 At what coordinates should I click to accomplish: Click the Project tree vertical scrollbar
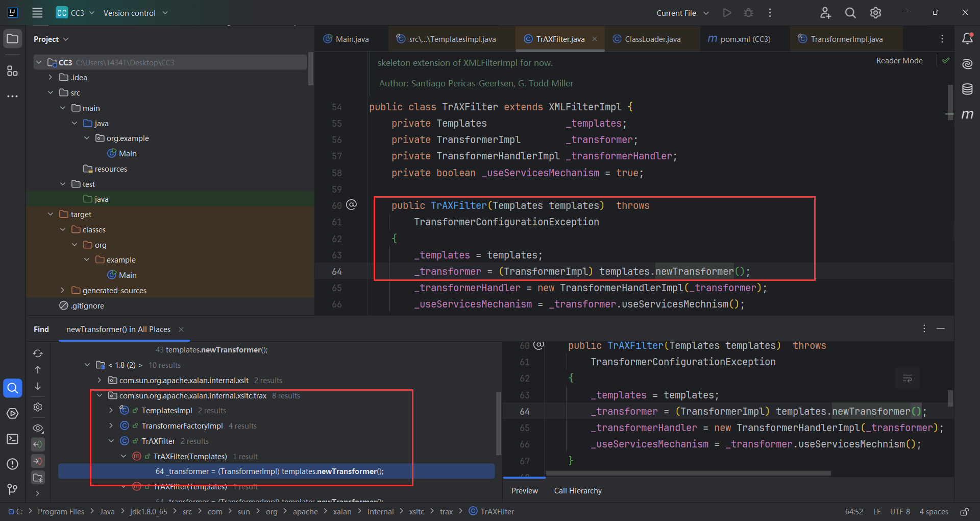311,69
